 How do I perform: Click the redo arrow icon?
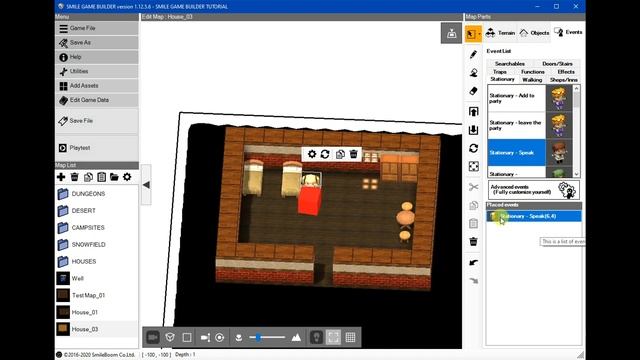(473, 281)
